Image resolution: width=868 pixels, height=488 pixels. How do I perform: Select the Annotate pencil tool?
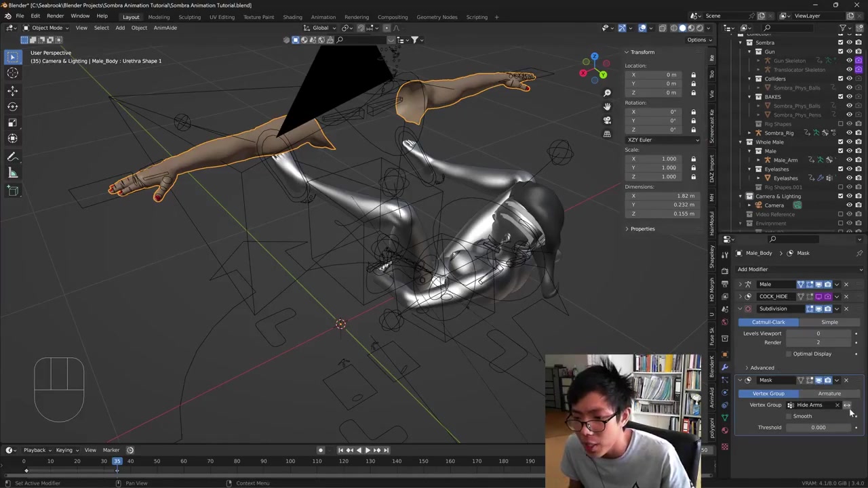(12, 156)
